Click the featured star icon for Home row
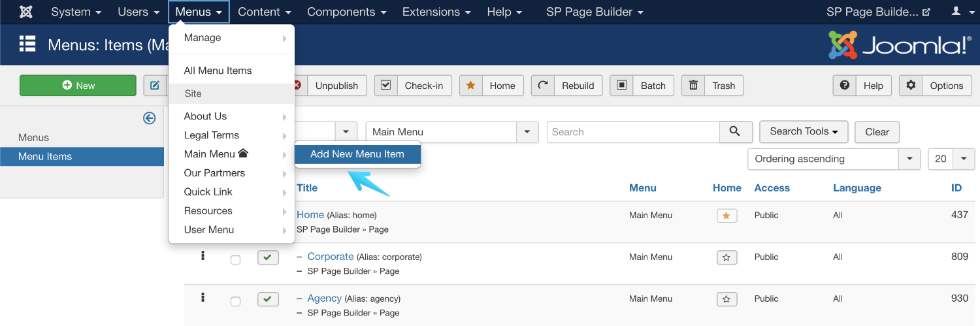This screenshot has width=980, height=326. pyautogui.click(x=727, y=216)
